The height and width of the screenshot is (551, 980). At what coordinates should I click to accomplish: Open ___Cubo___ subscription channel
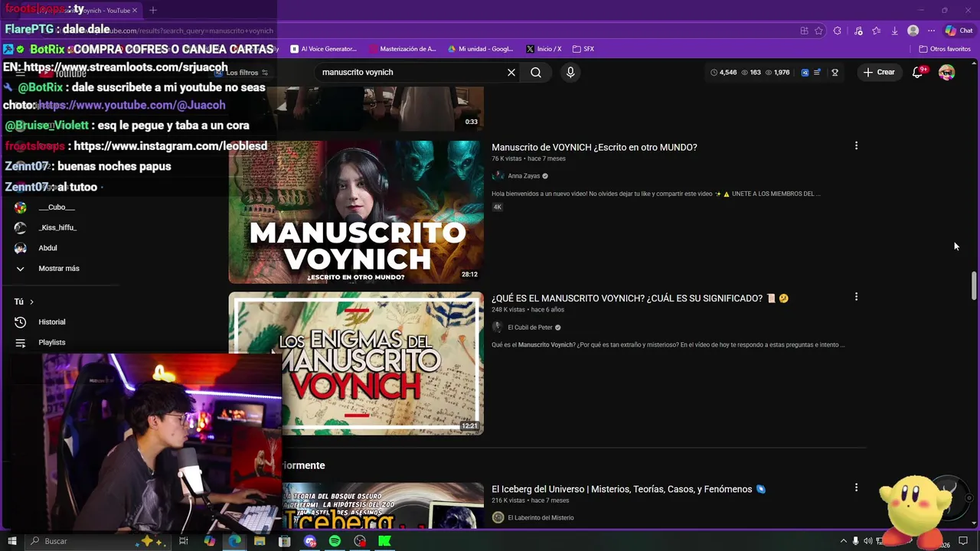57,207
